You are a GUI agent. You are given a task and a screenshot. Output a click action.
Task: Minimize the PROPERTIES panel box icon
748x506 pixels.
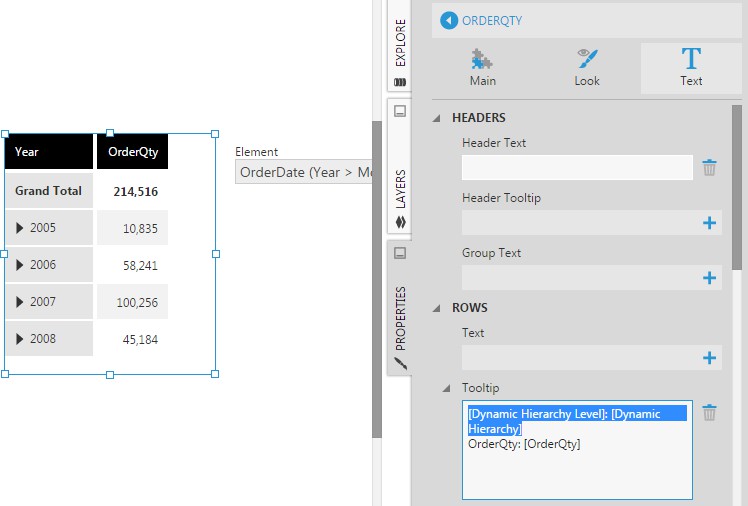click(x=400, y=253)
